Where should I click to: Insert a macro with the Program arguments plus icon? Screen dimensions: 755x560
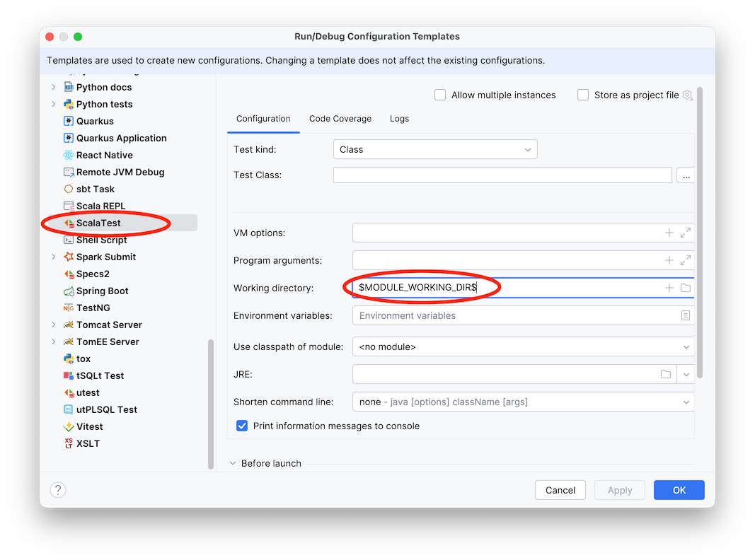tap(669, 260)
